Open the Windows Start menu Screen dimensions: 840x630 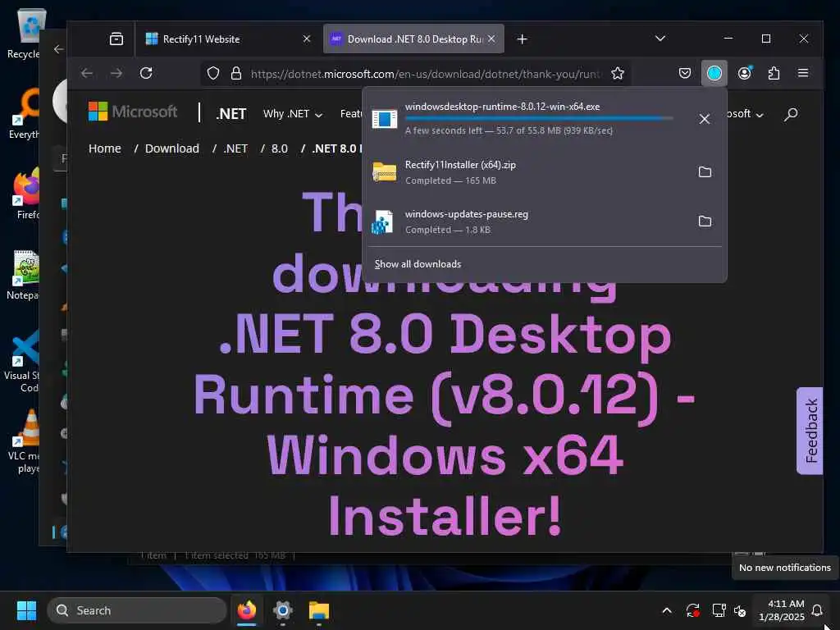pos(26,610)
